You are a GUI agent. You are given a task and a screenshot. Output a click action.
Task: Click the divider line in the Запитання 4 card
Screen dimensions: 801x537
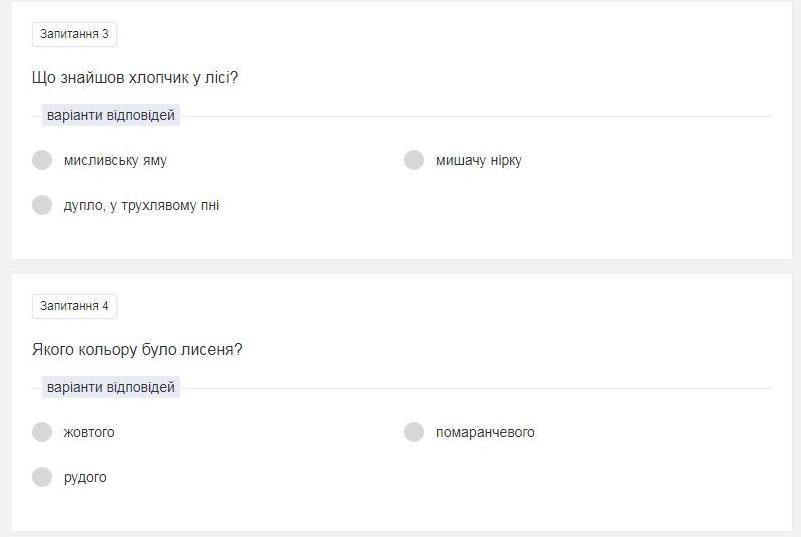tap(475, 388)
